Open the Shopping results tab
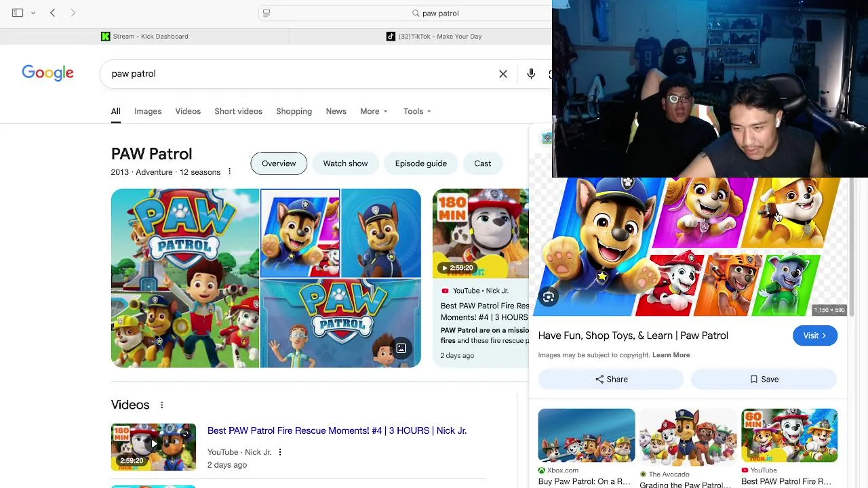868x488 pixels. click(294, 111)
